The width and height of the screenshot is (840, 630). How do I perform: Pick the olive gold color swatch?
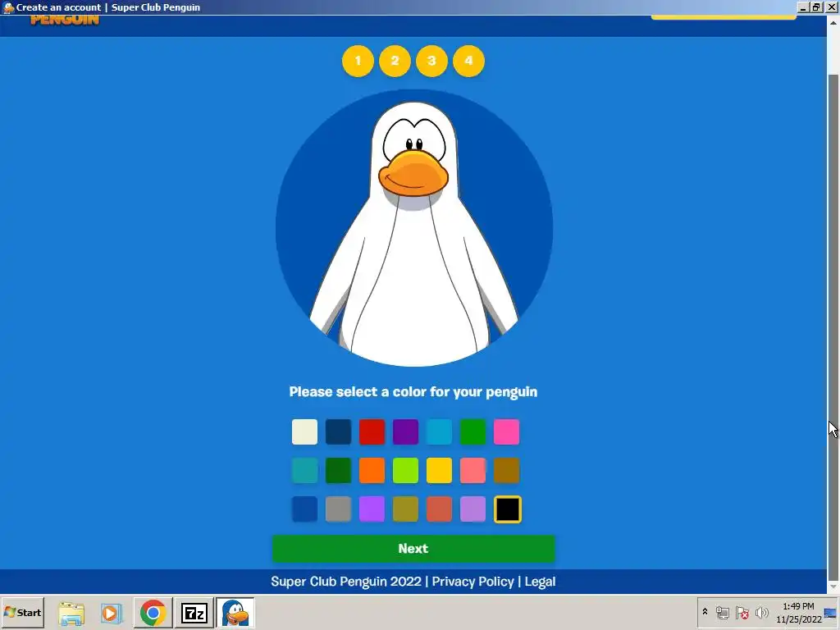pos(405,509)
